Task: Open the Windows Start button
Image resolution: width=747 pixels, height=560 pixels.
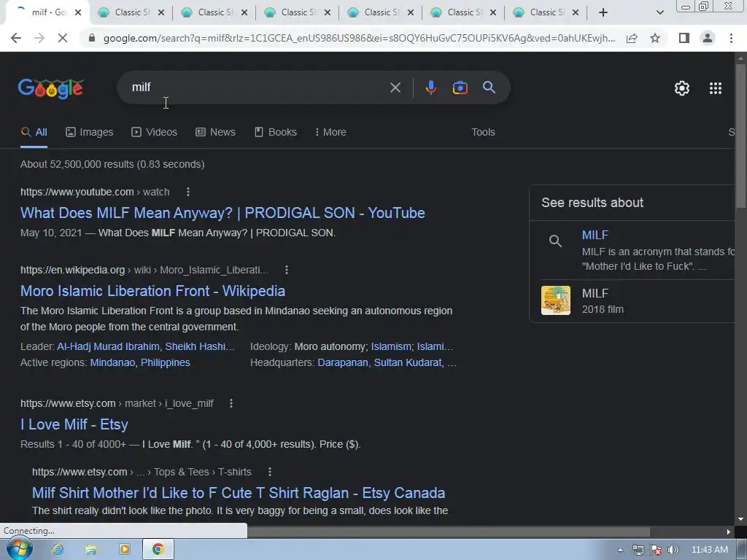Action: pyautogui.click(x=19, y=549)
